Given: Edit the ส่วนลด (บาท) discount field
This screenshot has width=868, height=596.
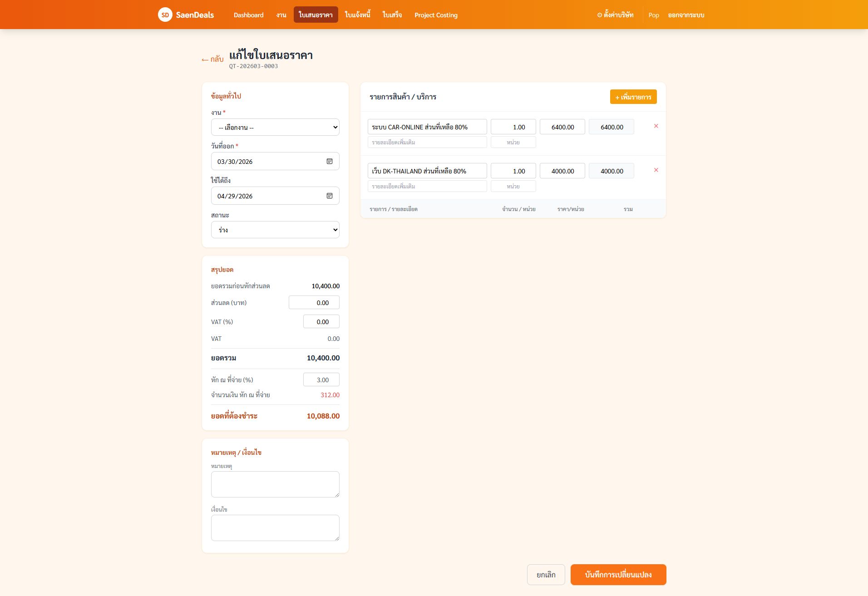Looking at the screenshot, I should pos(314,303).
